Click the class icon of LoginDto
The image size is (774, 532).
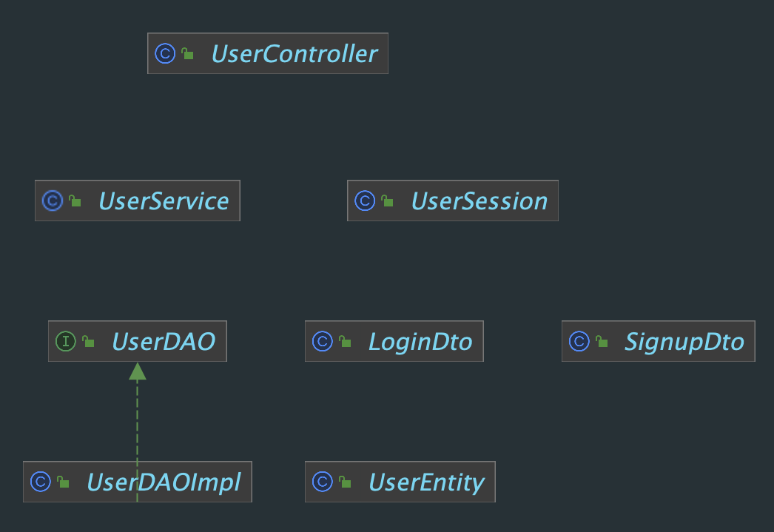coord(323,341)
